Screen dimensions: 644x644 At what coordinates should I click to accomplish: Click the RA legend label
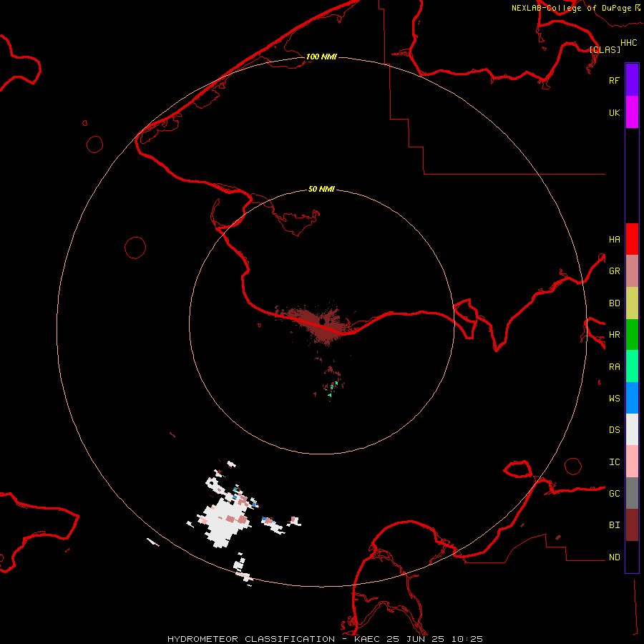(614, 367)
